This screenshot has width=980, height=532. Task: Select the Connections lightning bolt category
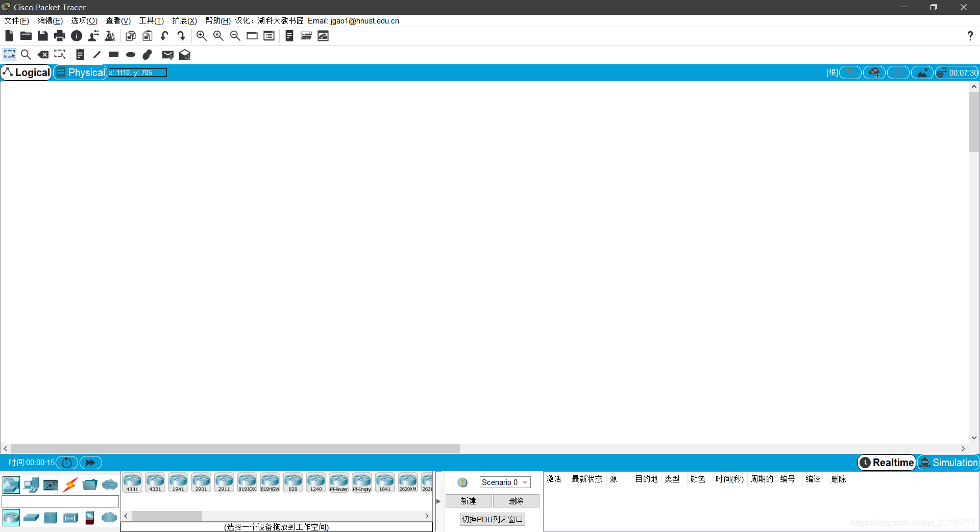[x=70, y=485]
